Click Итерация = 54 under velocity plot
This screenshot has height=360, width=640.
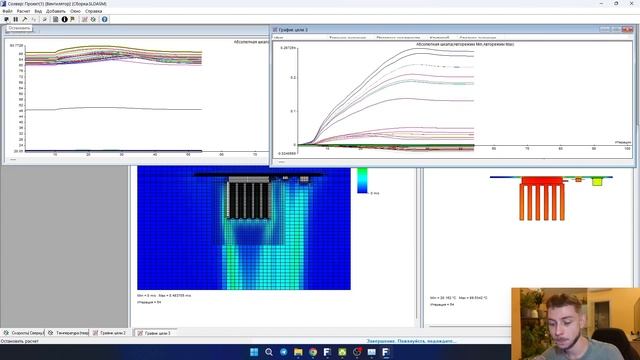(x=149, y=302)
